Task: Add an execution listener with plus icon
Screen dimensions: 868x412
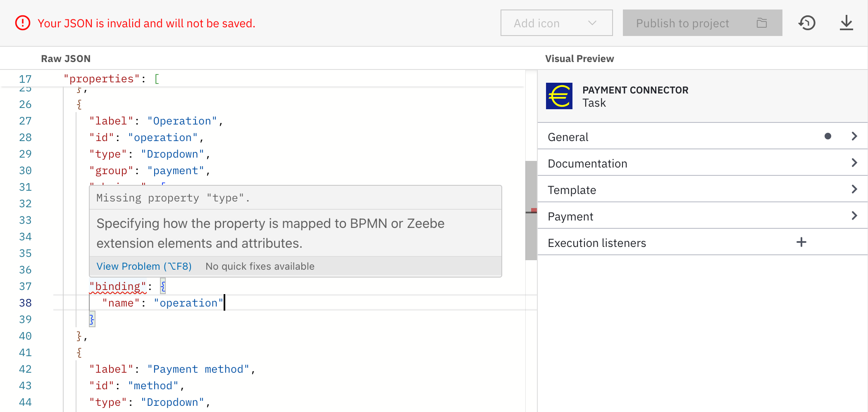Action: [x=801, y=242]
